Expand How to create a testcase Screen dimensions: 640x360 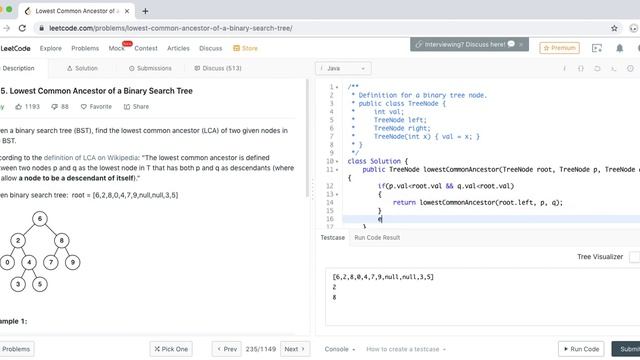(406, 349)
